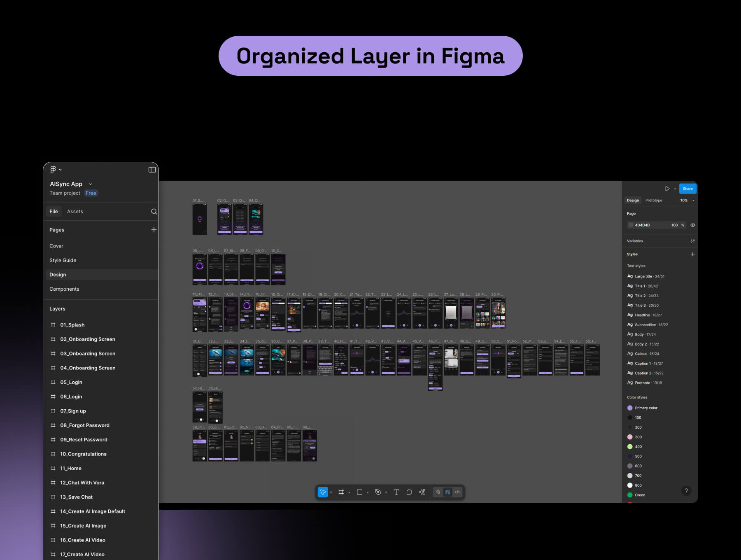Image resolution: width=741 pixels, height=560 pixels.
Task: Click the blue Share button
Action: coord(687,189)
